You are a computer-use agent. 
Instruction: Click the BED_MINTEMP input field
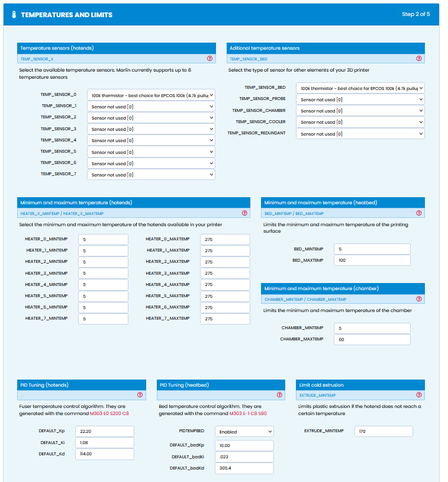click(x=372, y=249)
